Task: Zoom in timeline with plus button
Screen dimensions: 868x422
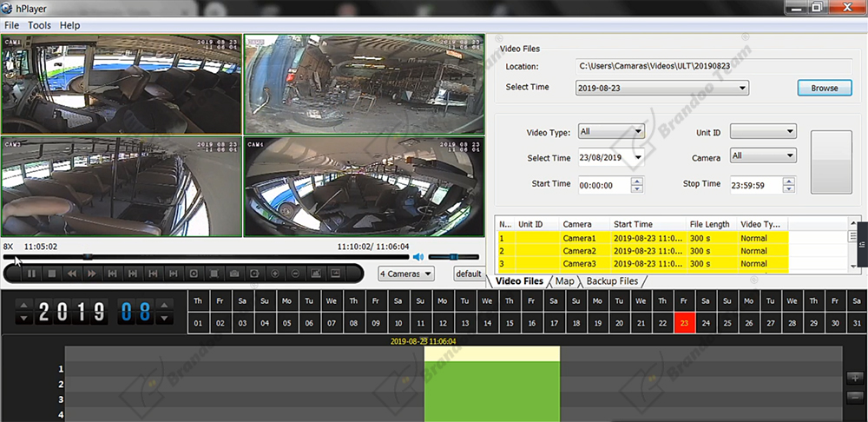Action: coord(853,379)
